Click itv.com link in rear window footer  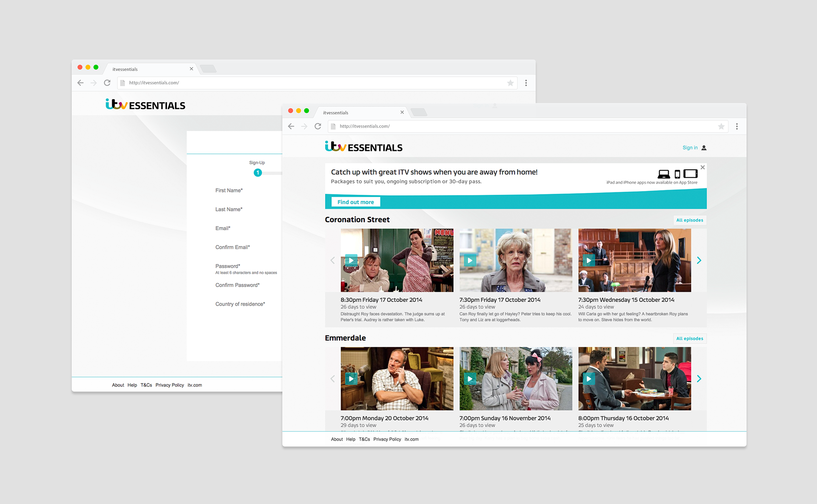pos(195,385)
